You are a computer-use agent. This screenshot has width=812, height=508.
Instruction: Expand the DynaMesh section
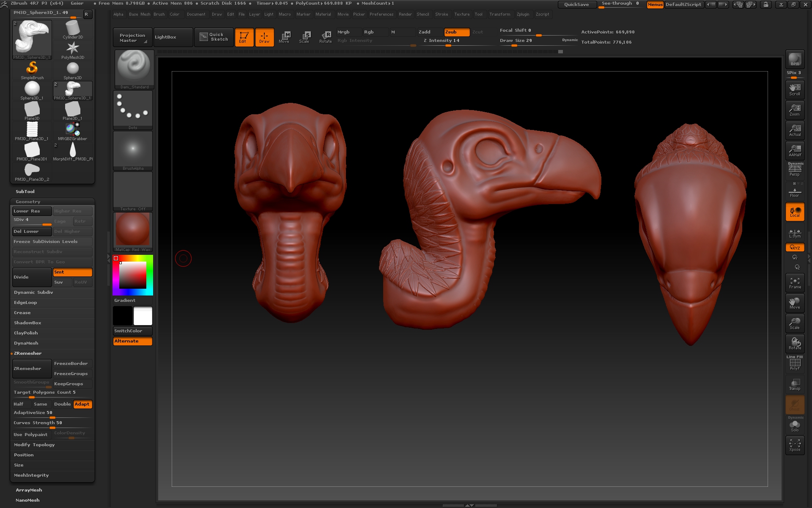pyautogui.click(x=26, y=343)
